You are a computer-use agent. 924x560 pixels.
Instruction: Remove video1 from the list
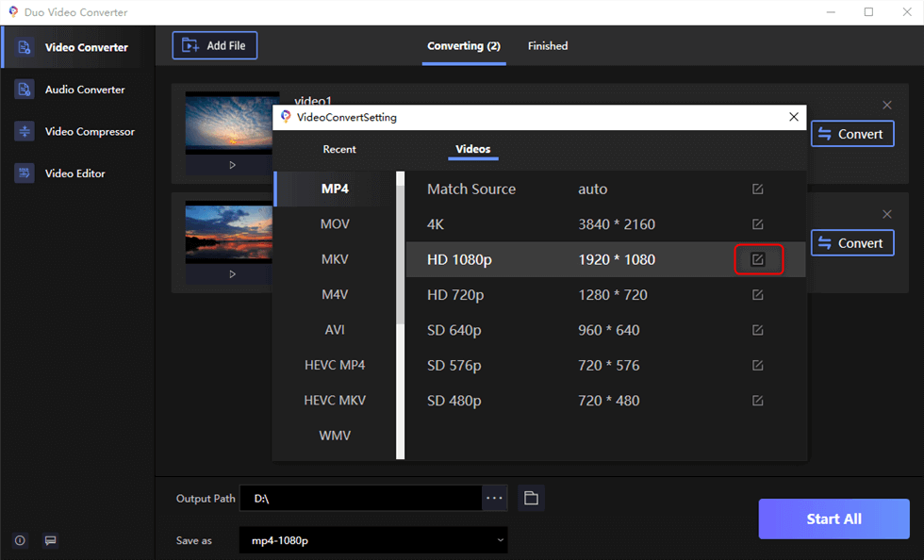[x=887, y=105]
